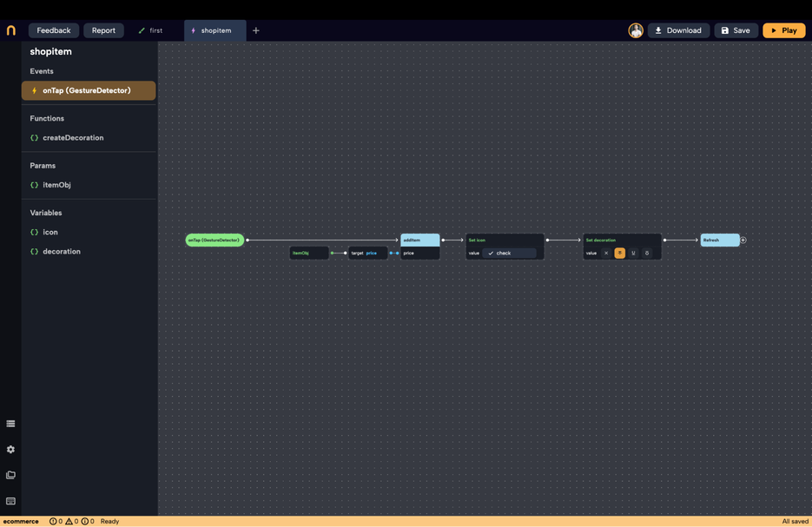Image resolution: width=812 pixels, height=527 pixels.
Task: Click the keyboard icon in left sidebar
Action: coord(10,502)
